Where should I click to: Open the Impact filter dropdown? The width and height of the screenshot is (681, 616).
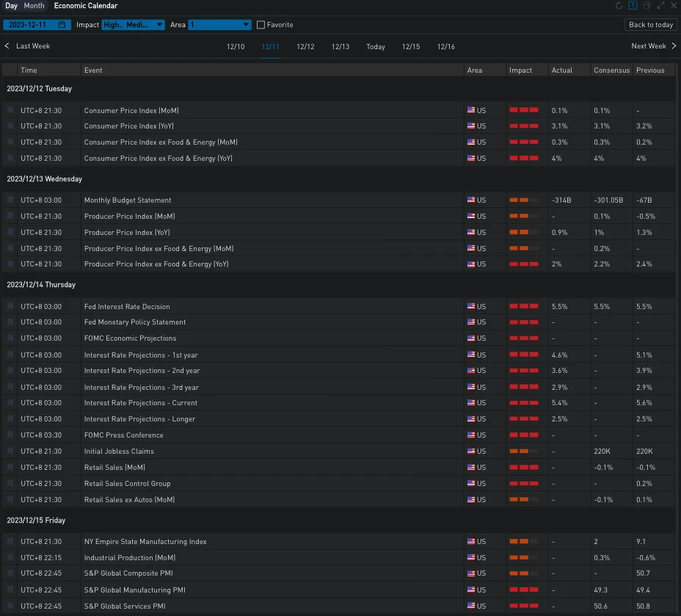click(133, 25)
